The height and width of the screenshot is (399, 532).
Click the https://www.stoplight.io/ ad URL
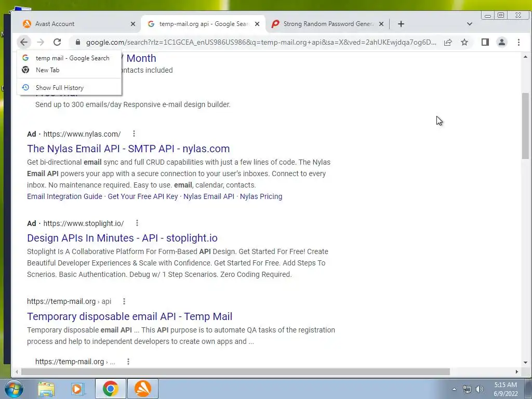[x=84, y=223]
